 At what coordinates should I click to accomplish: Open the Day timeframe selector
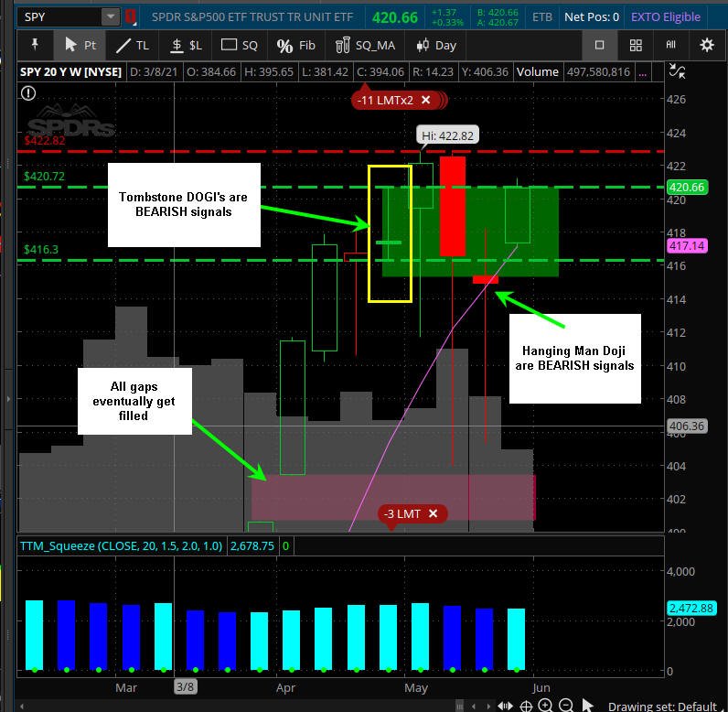click(436, 45)
